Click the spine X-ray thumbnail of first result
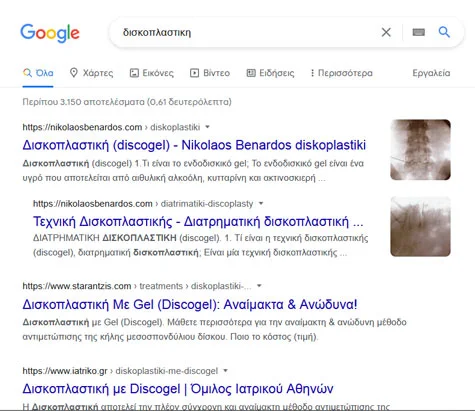This screenshot has height=411, width=475. pos(420,150)
